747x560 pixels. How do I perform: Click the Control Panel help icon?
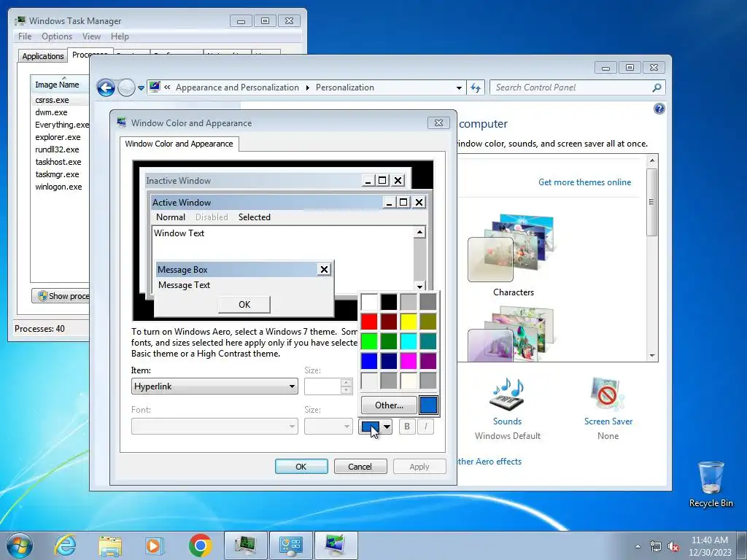pos(659,109)
